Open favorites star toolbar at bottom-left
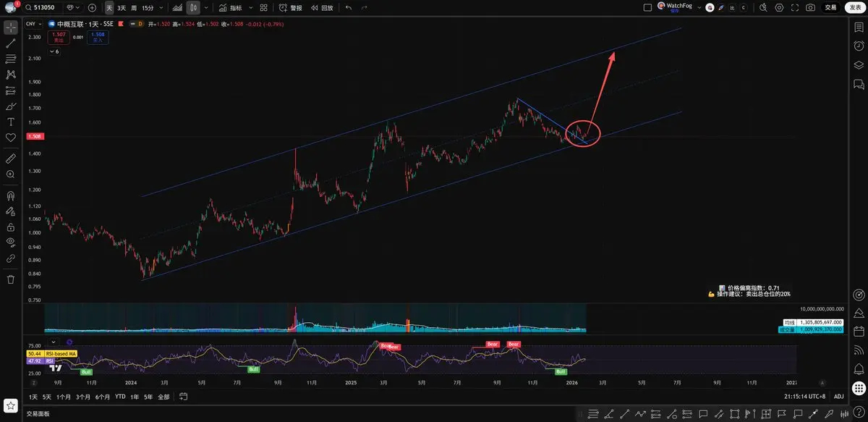 (x=11, y=405)
